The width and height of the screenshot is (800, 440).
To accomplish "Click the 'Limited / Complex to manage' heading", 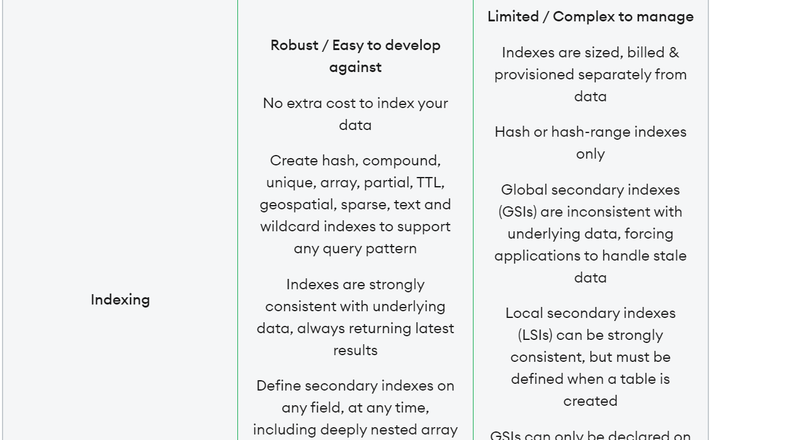I will [x=590, y=16].
